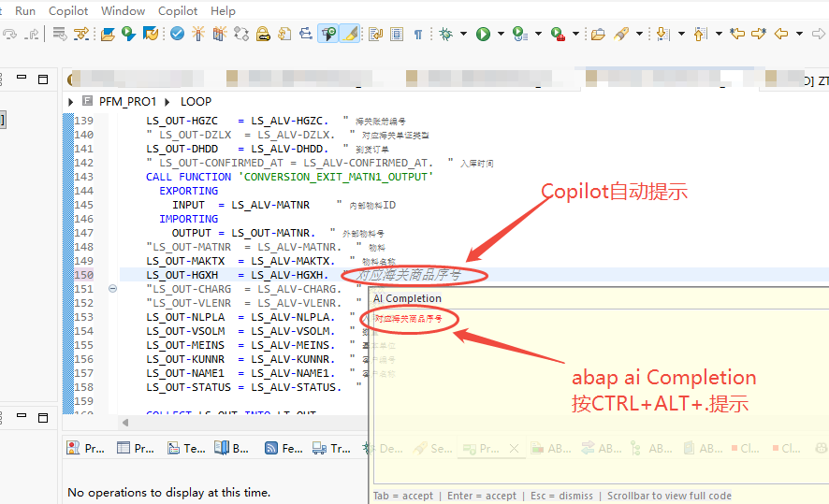The height and width of the screenshot is (504, 829).
Task: Click the blue Check ABAP object icon
Action: 177,35
